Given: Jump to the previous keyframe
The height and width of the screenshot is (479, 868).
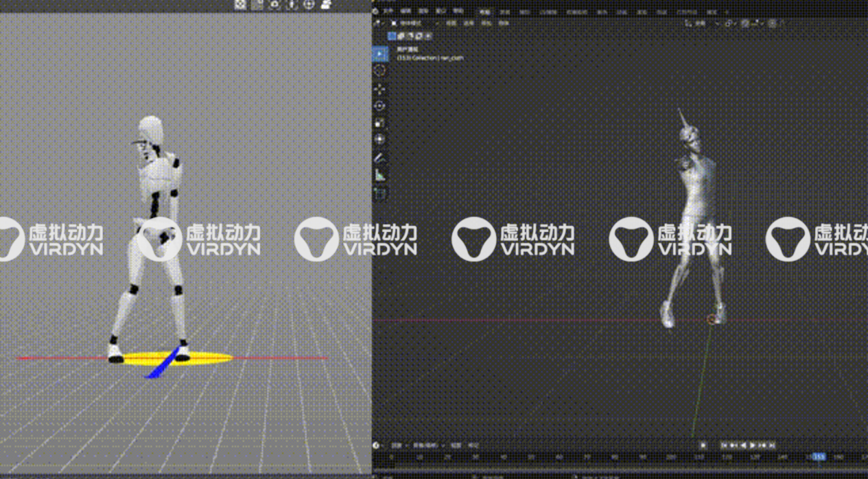Looking at the screenshot, I should point(733,445).
